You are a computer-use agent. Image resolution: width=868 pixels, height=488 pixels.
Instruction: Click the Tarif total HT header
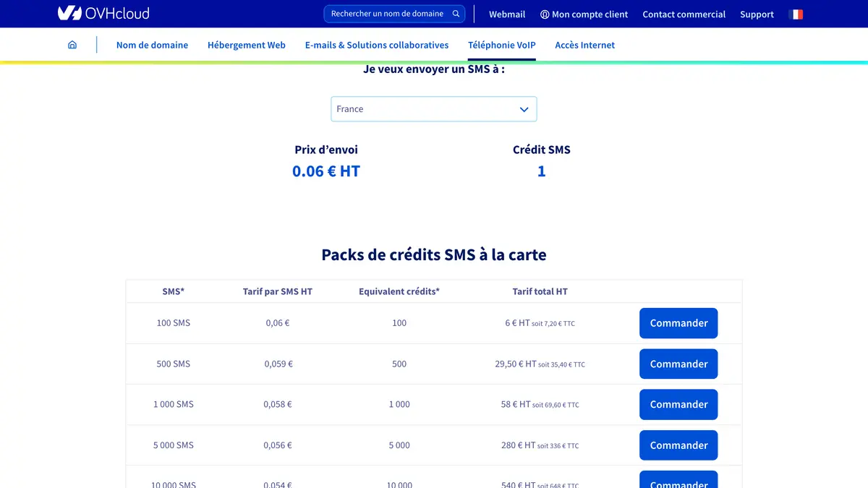(x=540, y=291)
